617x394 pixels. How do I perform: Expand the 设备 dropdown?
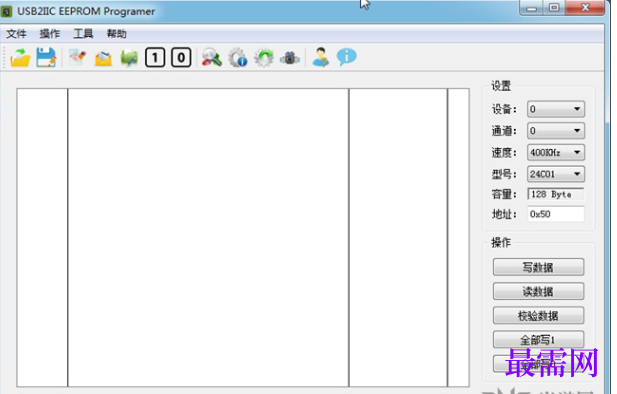tap(556, 109)
